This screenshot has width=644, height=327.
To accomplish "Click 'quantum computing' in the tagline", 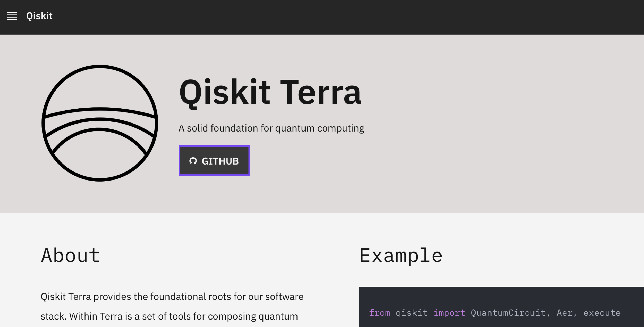I will tap(319, 128).
